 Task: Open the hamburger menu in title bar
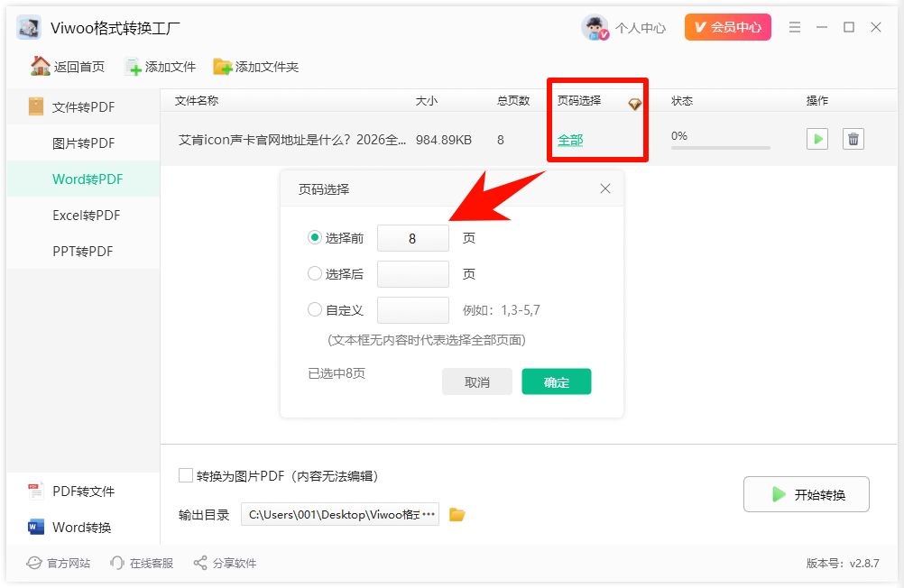coord(795,27)
